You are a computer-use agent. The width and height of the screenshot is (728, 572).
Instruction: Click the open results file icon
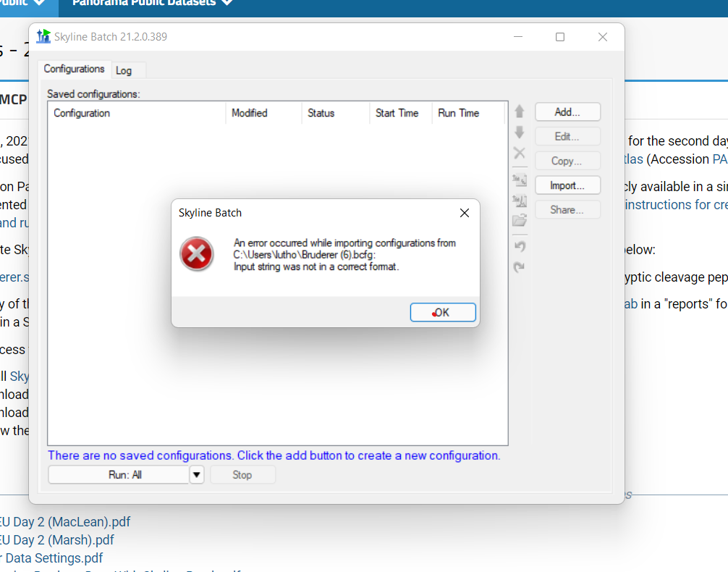pos(519,201)
